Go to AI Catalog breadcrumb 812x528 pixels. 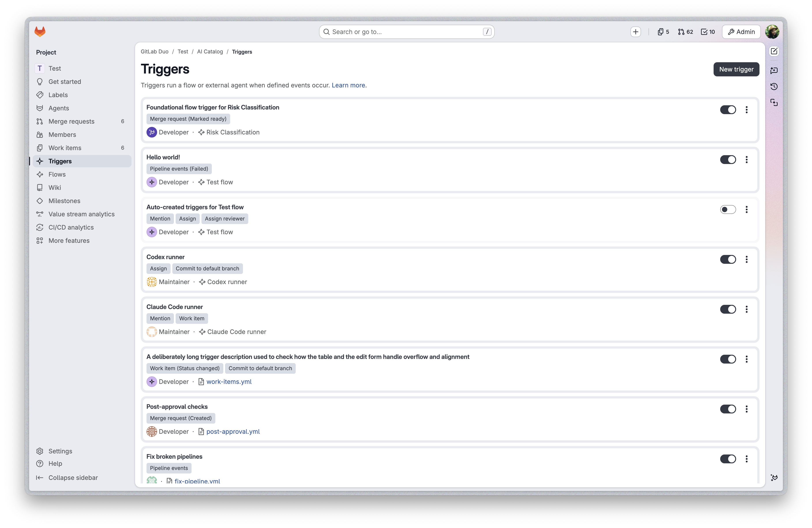point(210,51)
